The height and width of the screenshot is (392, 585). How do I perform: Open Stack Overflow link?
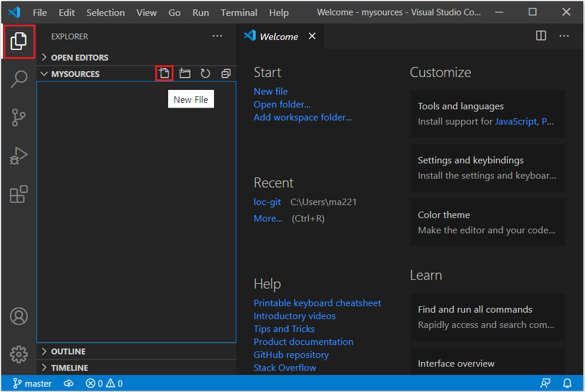pyautogui.click(x=285, y=368)
